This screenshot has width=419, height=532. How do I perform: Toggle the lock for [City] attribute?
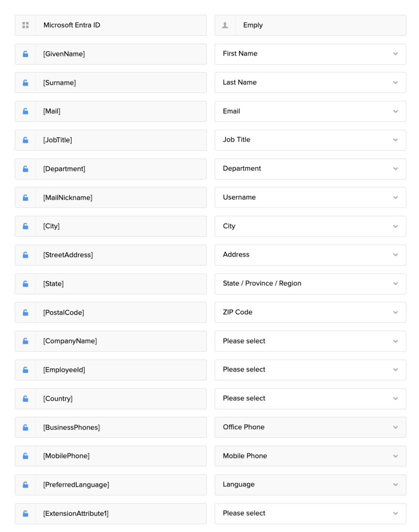coord(26,226)
